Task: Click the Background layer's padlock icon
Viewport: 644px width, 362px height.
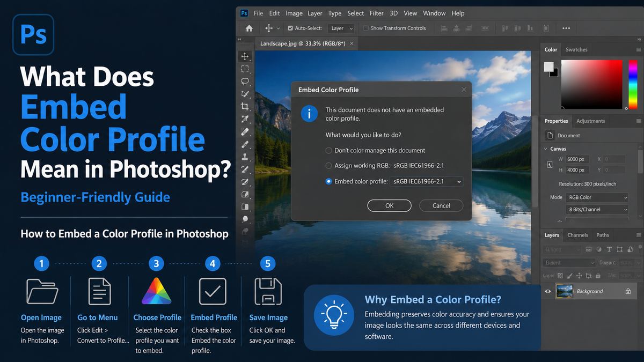Action: pos(628,292)
